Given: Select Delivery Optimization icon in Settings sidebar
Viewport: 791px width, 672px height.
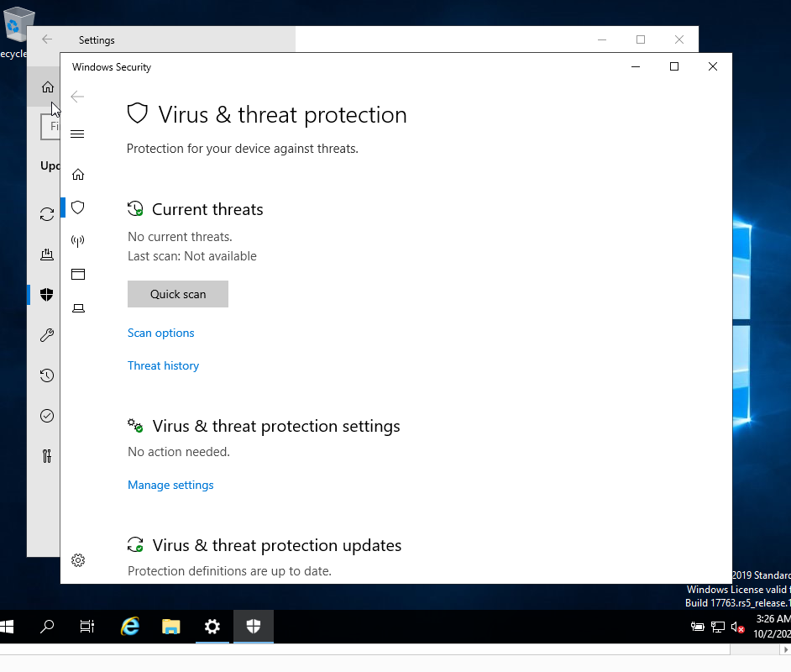Looking at the screenshot, I should pos(47,255).
